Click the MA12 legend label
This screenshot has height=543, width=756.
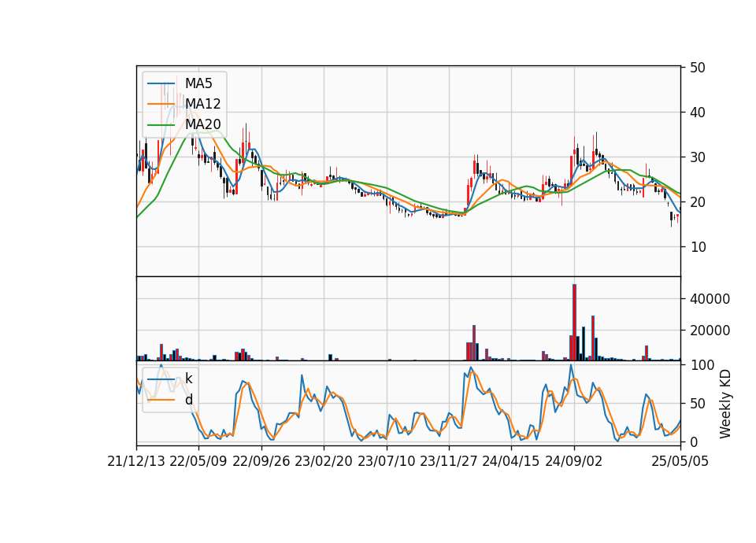[x=202, y=104]
